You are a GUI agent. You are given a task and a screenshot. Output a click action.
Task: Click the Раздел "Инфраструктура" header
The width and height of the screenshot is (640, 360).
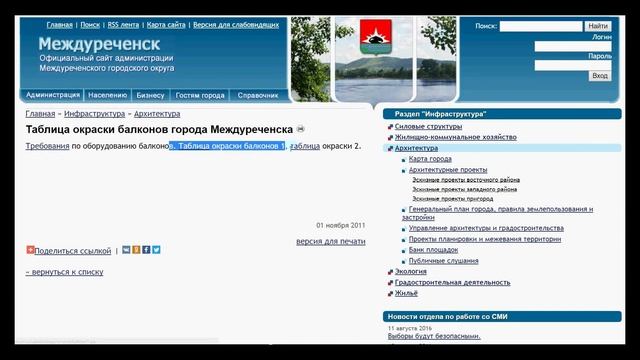[x=502, y=114]
